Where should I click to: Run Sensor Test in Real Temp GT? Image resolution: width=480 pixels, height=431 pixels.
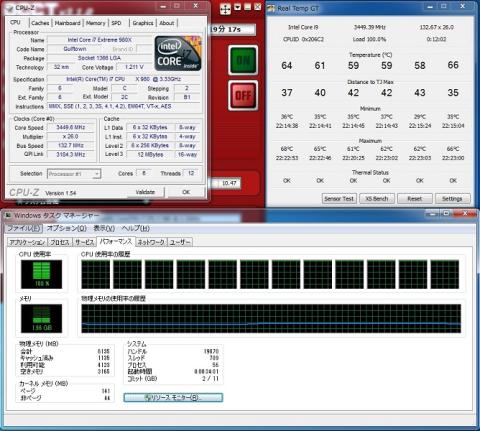click(x=339, y=199)
